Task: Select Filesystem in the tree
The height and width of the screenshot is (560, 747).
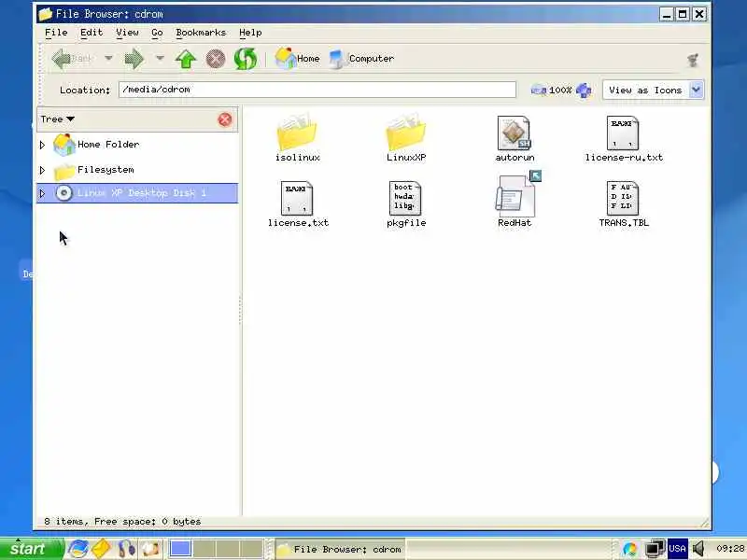Action: 94,170
